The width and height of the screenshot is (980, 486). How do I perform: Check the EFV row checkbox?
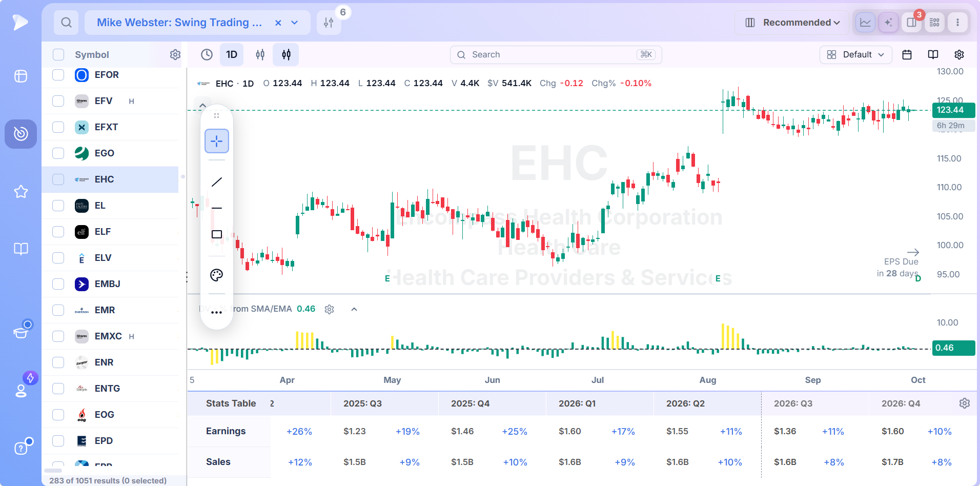click(x=58, y=101)
